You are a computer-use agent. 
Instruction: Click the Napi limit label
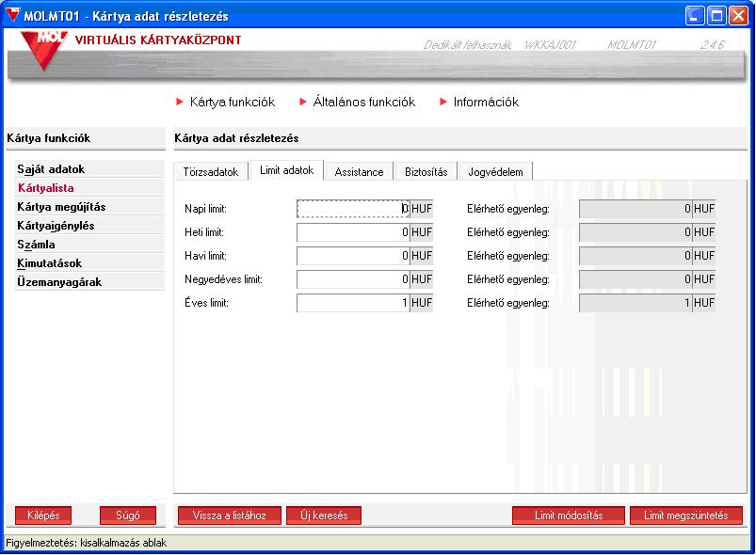(205, 209)
